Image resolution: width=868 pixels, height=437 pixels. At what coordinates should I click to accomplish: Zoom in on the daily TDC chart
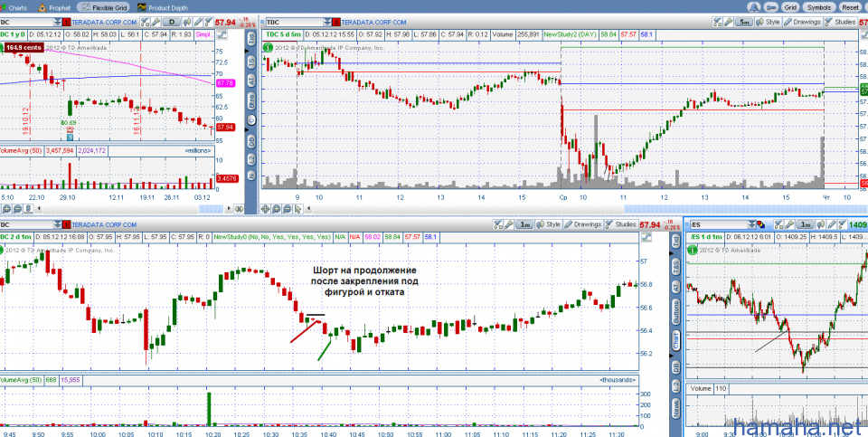coord(6,209)
